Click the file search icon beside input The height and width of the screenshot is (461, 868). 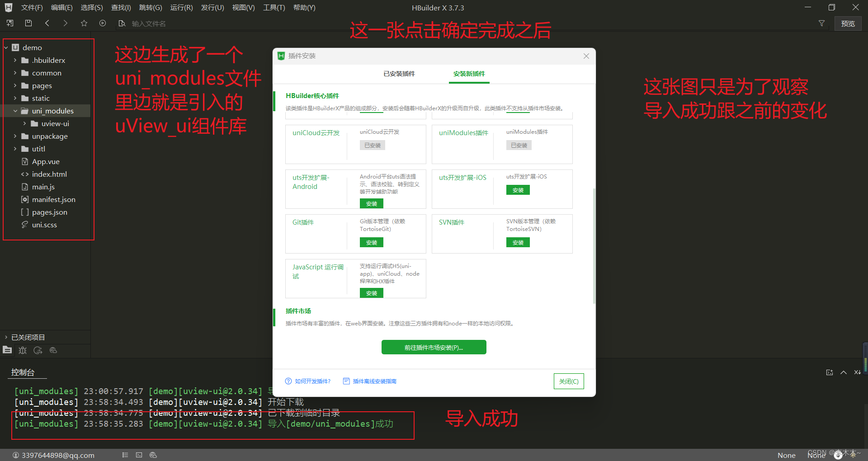click(122, 24)
